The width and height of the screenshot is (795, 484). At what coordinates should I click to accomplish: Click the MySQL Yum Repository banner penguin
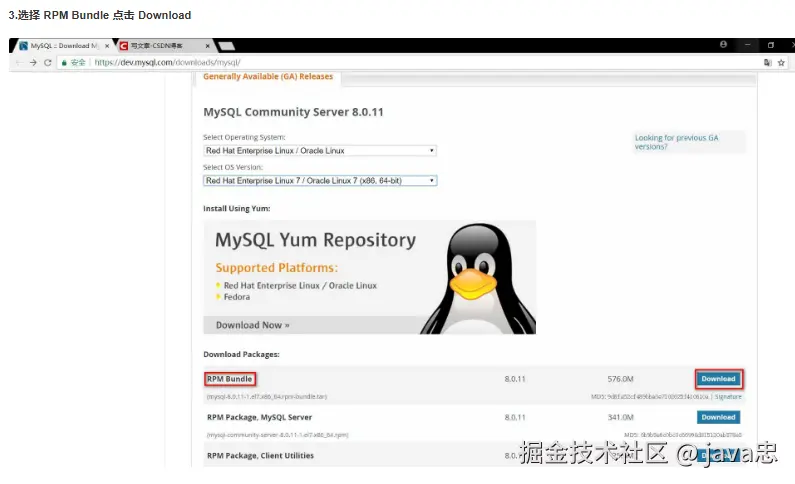pyautogui.click(x=478, y=278)
